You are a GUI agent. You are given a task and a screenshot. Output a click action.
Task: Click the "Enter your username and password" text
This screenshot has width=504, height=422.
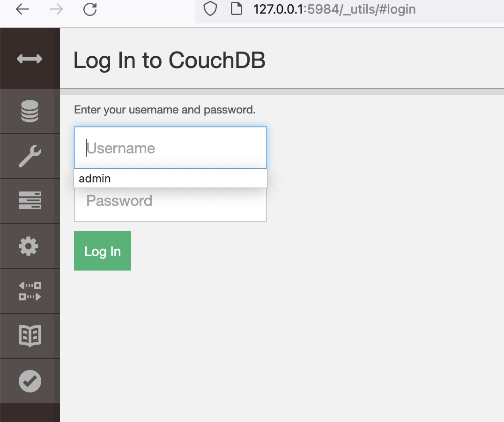pyautogui.click(x=165, y=110)
